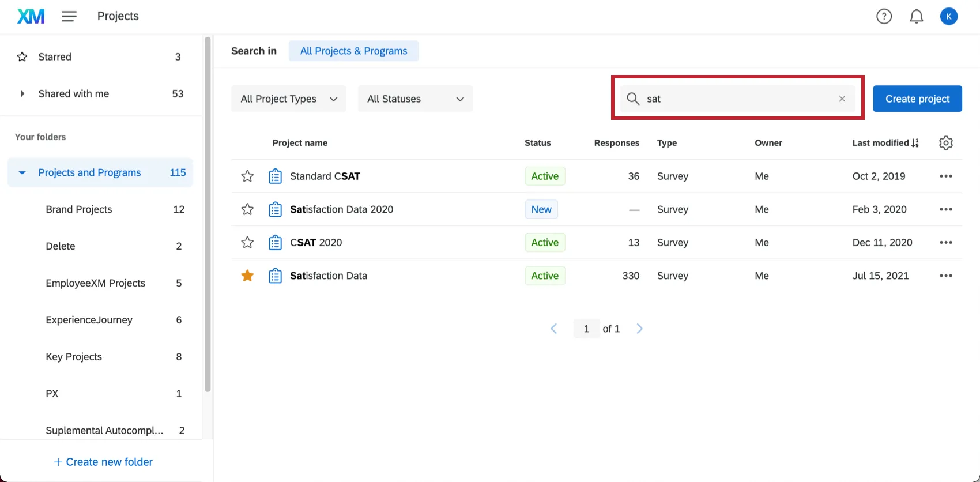Screen dimensions: 980x482
Task: Open the XM logo home page
Action: [x=31, y=16]
